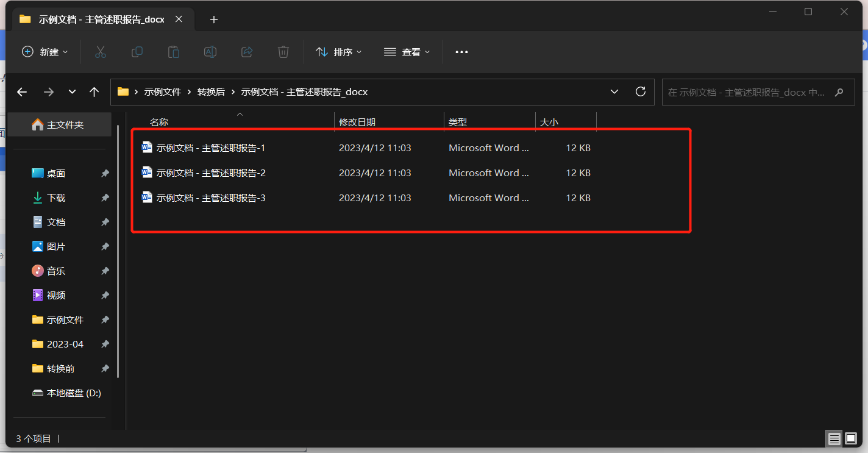
Task: Click the Rename icon in toolbar
Action: [x=210, y=52]
